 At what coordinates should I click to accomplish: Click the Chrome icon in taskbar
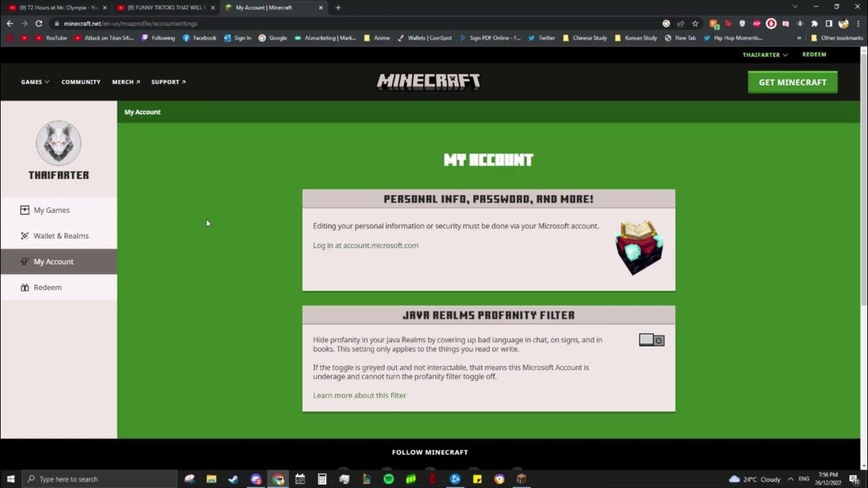[x=278, y=479]
